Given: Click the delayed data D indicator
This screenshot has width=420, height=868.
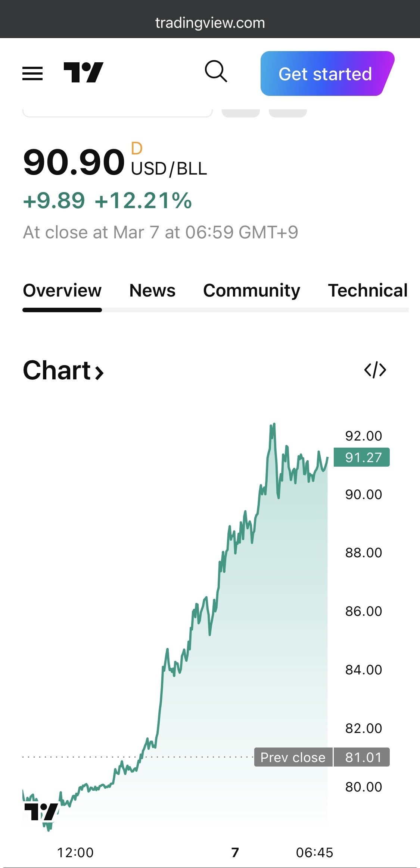Looking at the screenshot, I should click(137, 148).
